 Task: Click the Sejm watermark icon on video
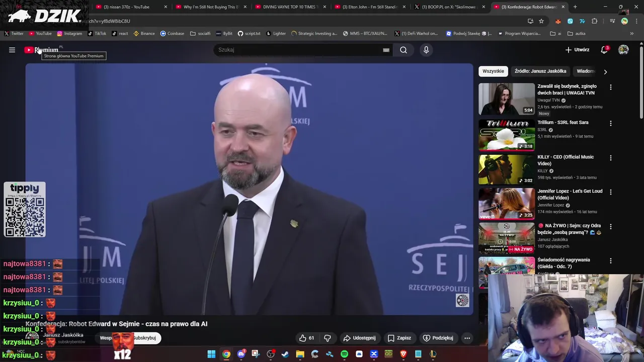tap(462, 301)
